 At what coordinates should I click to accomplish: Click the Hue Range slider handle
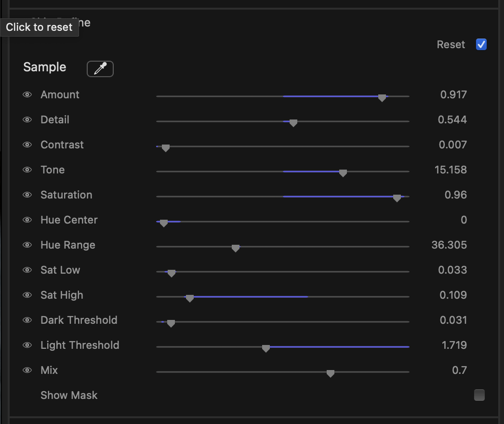click(x=236, y=248)
